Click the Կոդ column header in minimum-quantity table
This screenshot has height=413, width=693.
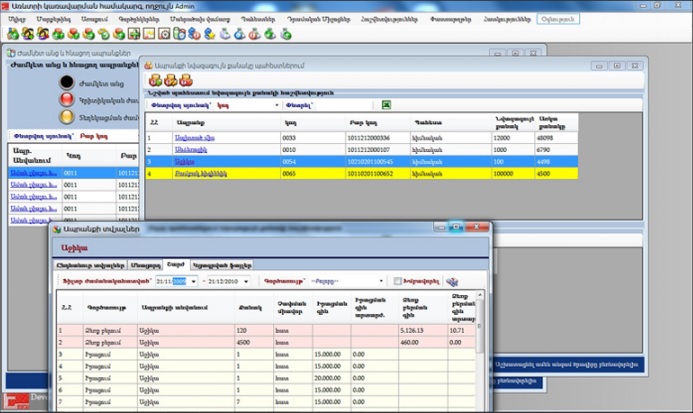pyautogui.click(x=312, y=122)
